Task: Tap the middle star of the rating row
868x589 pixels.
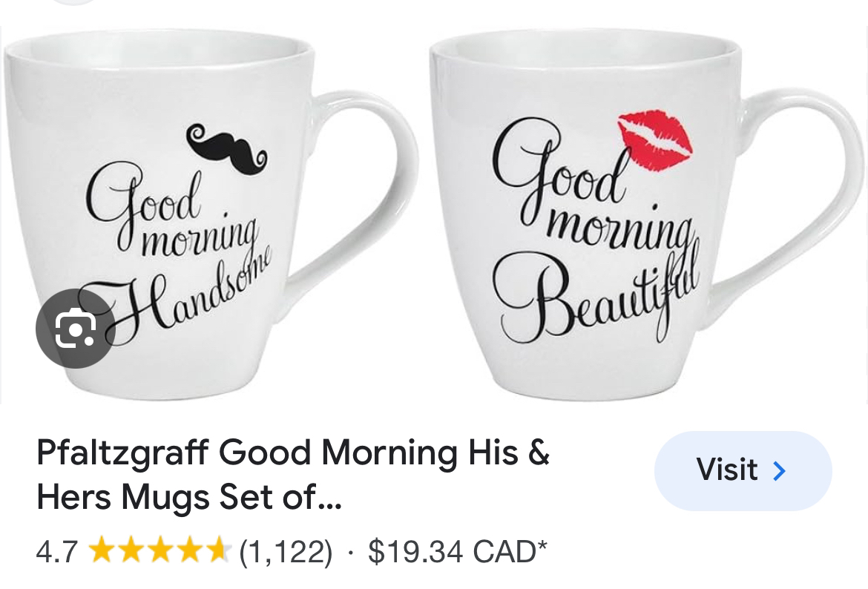Action: [x=159, y=549]
